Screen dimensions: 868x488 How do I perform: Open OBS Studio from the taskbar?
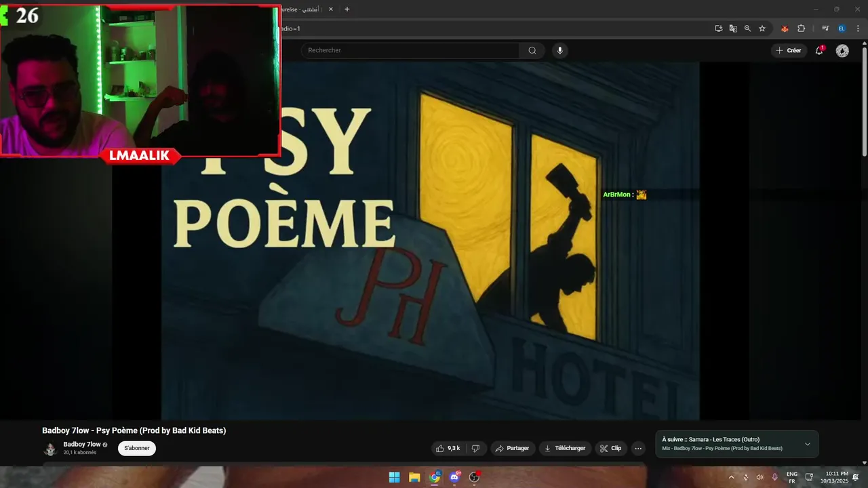(474, 477)
